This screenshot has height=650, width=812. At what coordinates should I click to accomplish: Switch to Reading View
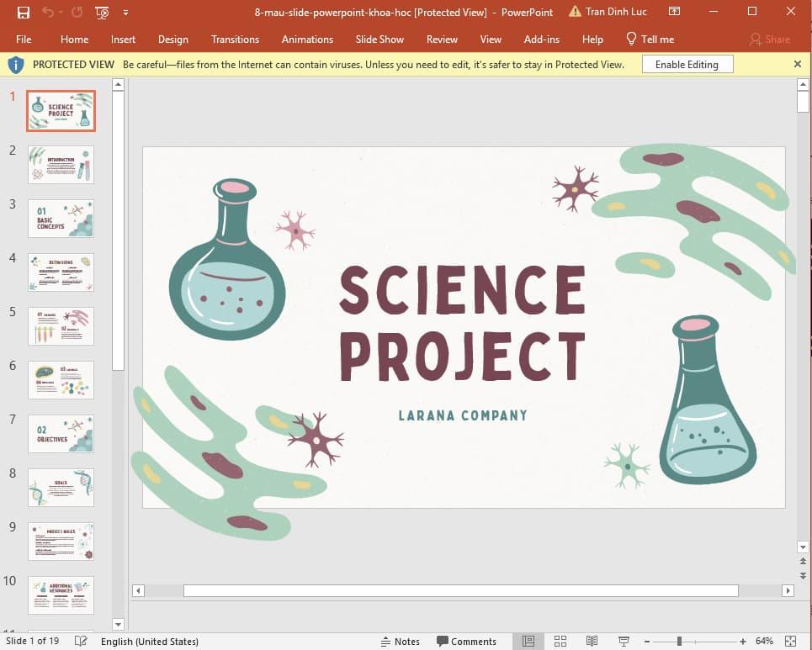coord(592,642)
